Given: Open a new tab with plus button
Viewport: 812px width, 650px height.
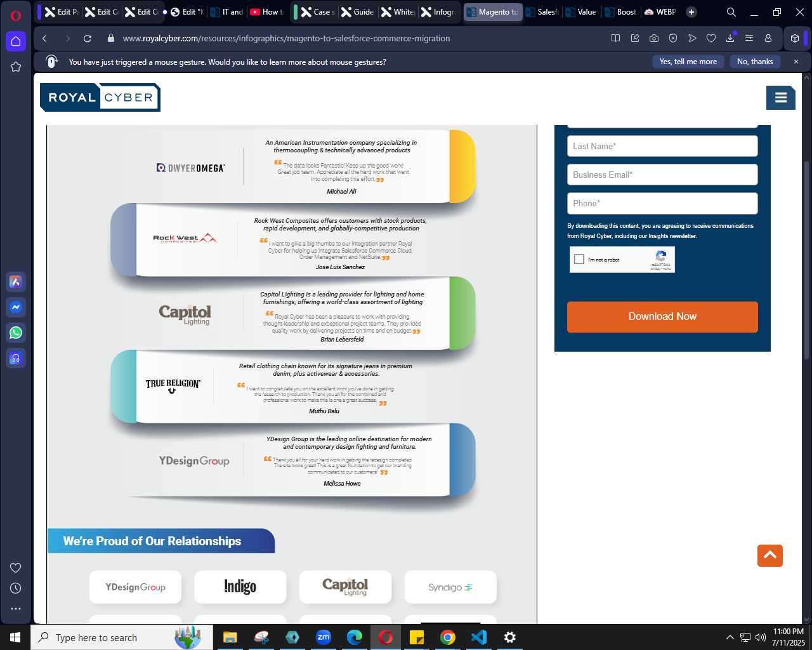Looking at the screenshot, I should [691, 12].
